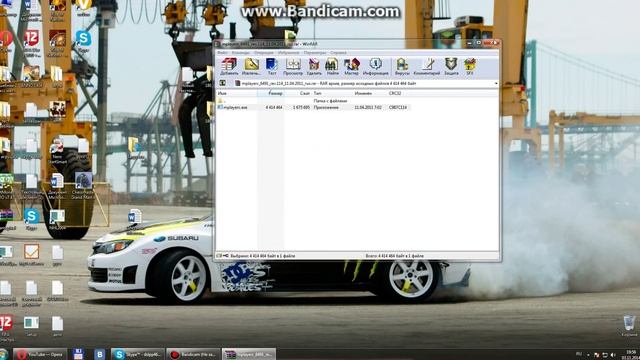Open the Skype desktop shortcut near the top
The width and height of the screenshot is (640, 360).
click(83, 42)
